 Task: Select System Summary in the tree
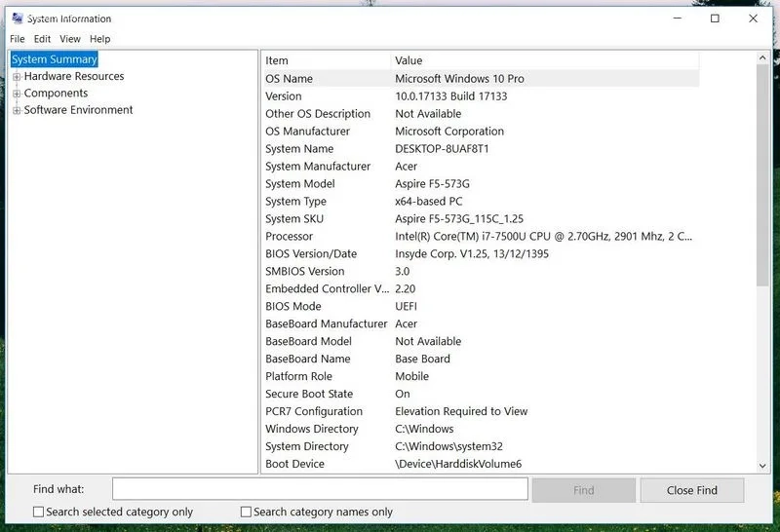[55, 59]
